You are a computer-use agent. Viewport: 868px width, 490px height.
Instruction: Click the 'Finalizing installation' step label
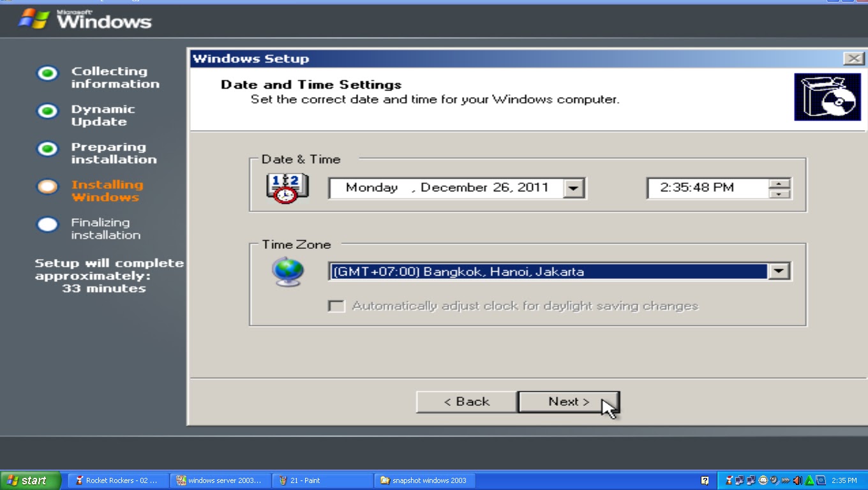click(x=106, y=228)
